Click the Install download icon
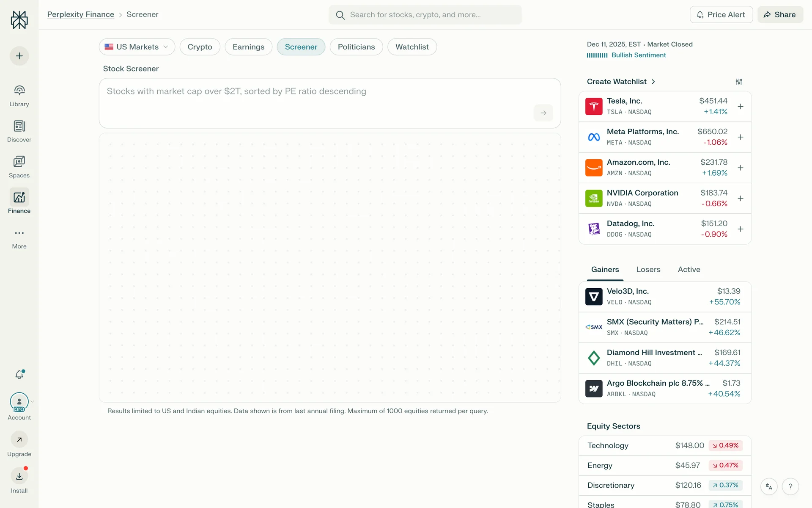The height and width of the screenshot is (508, 812). tap(19, 477)
